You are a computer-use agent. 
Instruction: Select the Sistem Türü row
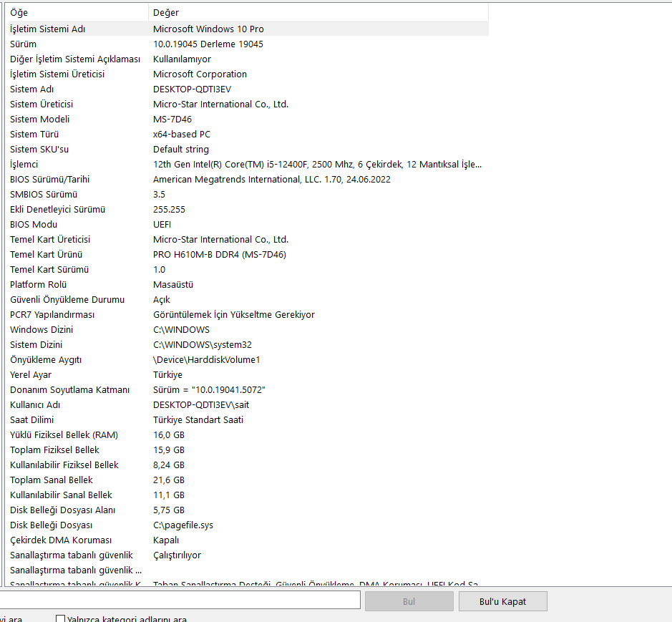tap(248, 134)
